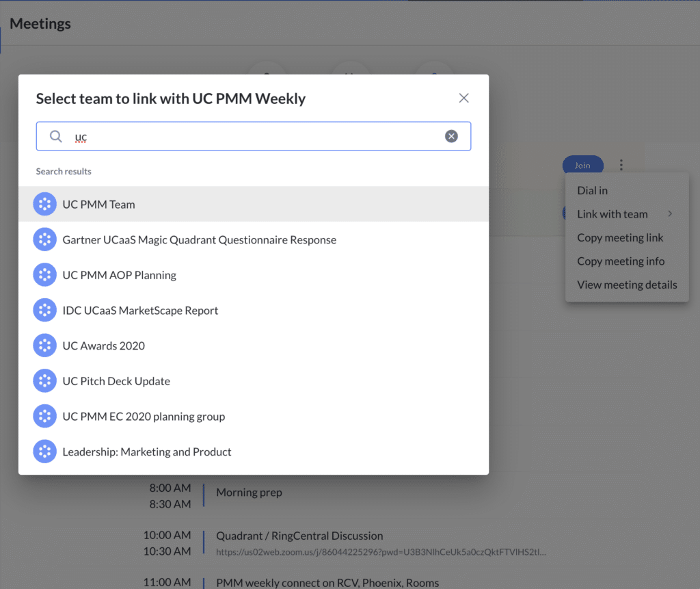Click the IDC UCaaS MarketScape Report icon
Screen dimensions: 700x589
pos(44,310)
